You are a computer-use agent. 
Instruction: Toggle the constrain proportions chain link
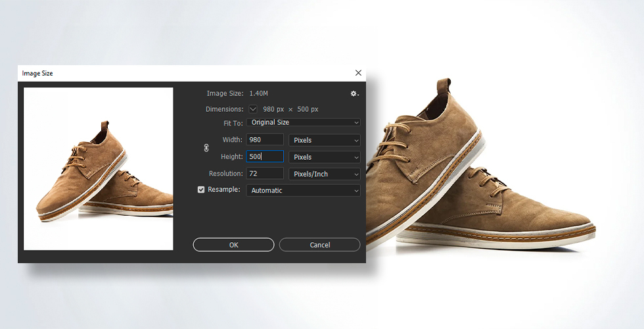pyautogui.click(x=206, y=148)
